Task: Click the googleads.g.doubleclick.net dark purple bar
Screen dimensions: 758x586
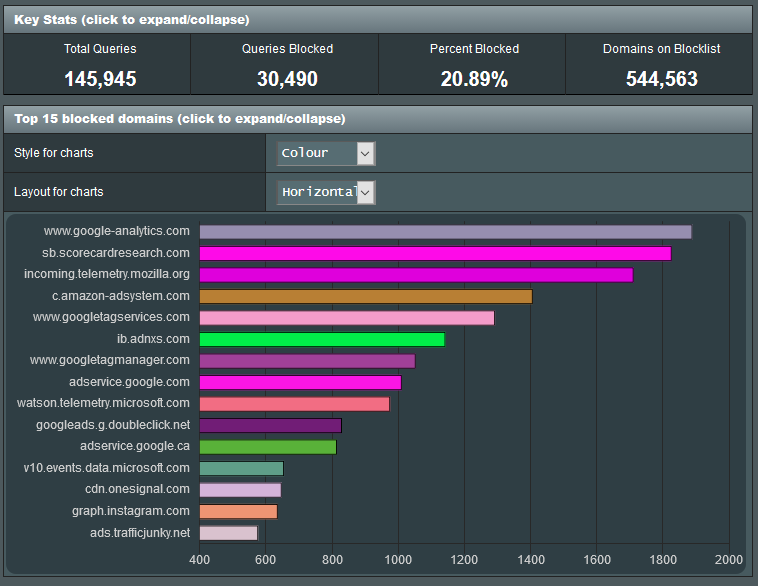Action: coord(270,425)
